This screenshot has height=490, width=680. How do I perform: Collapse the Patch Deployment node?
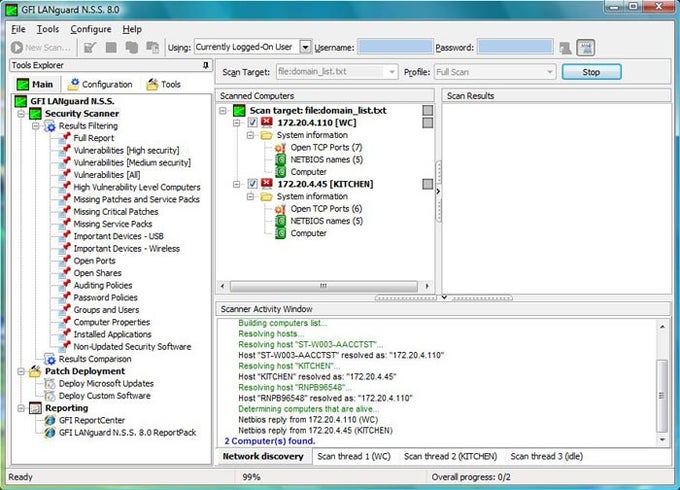point(21,372)
